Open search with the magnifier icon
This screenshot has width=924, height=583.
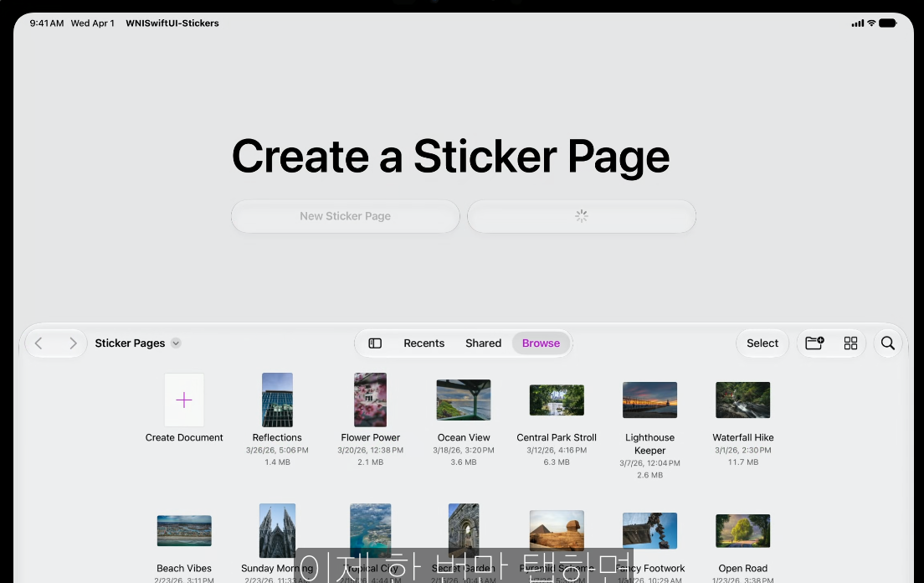coord(887,343)
